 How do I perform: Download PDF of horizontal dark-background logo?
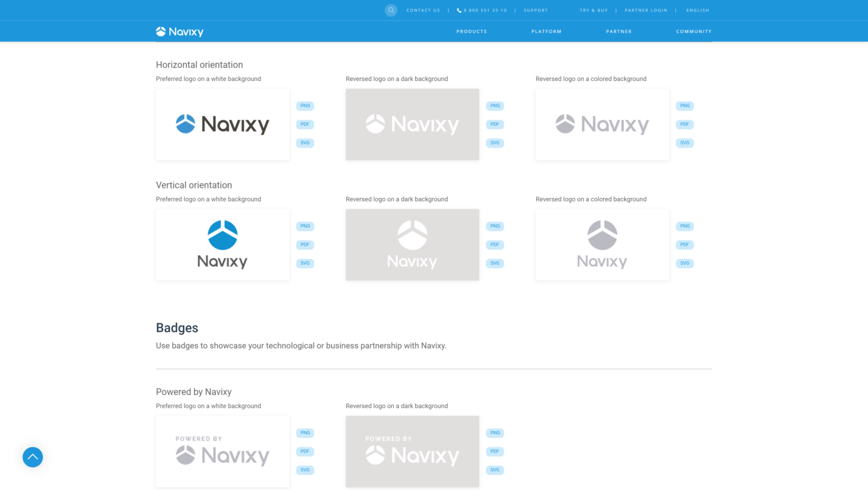tap(495, 124)
